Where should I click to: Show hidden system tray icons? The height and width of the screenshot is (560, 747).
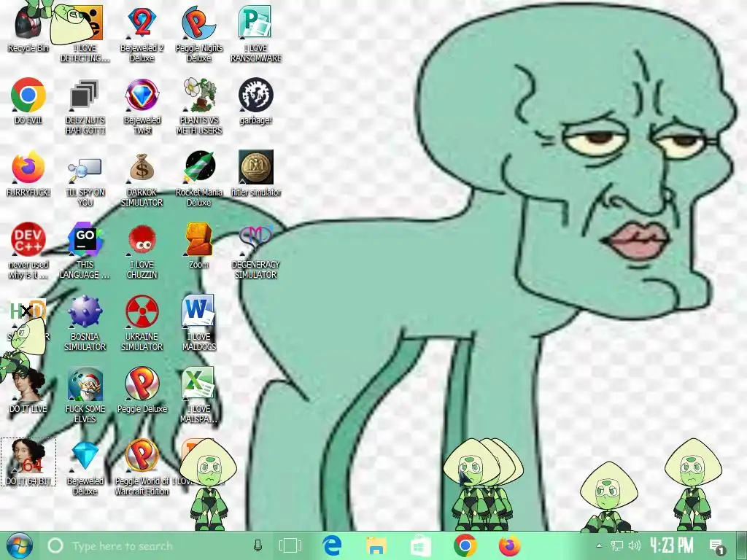point(599,545)
